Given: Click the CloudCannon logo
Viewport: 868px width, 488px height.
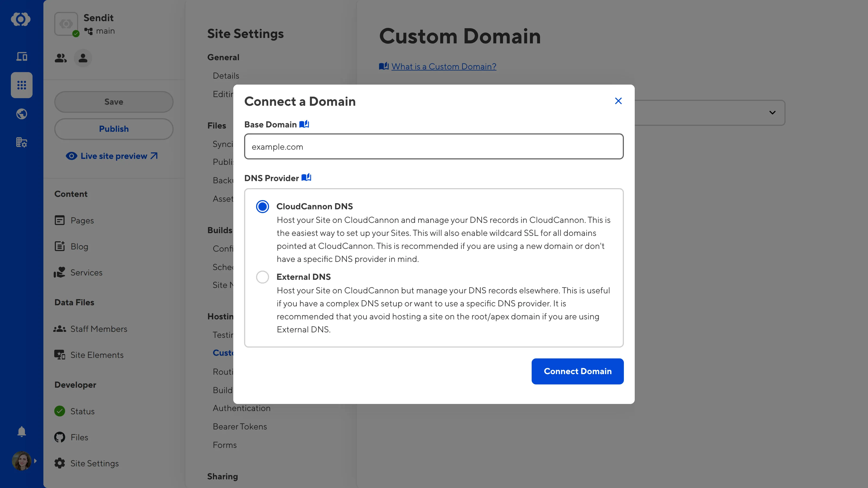Looking at the screenshot, I should point(21,19).
